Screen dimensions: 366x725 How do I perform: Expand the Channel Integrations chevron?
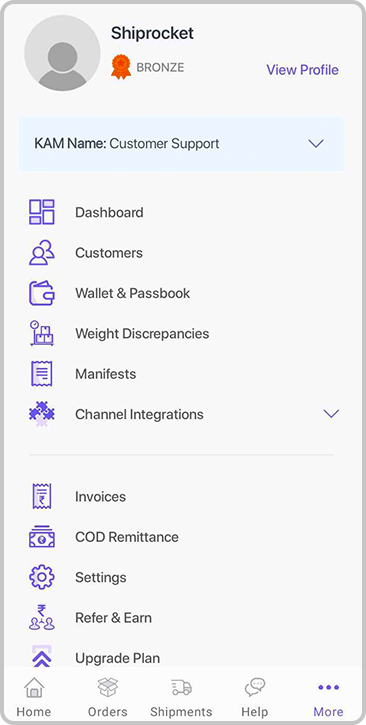331,414
